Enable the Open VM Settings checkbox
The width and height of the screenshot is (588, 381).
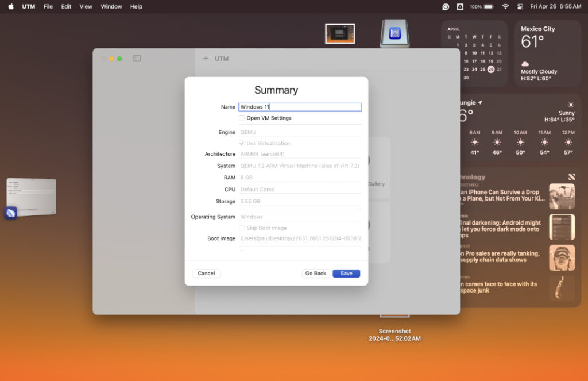pyautogui.click(x=242, y=118)
